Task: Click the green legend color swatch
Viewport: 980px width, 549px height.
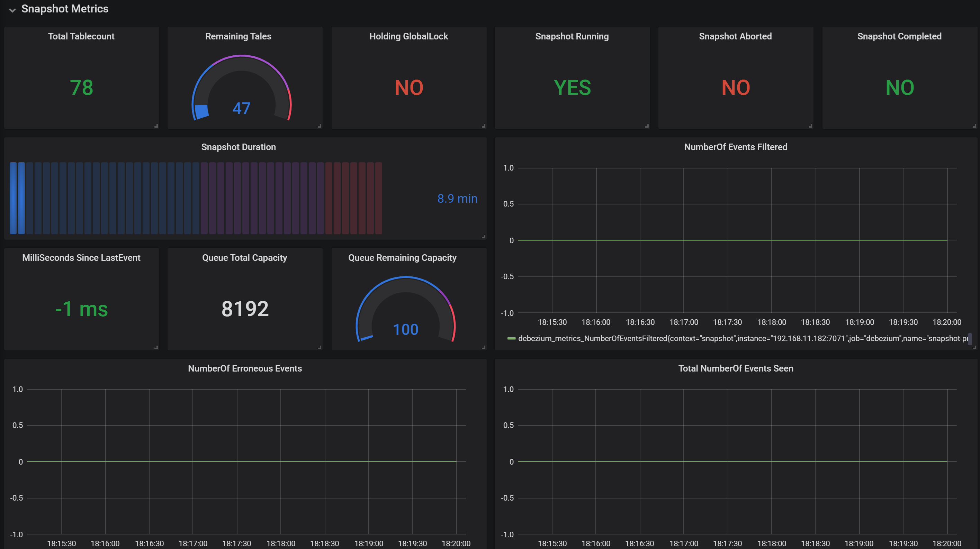Action: (511, 338)
